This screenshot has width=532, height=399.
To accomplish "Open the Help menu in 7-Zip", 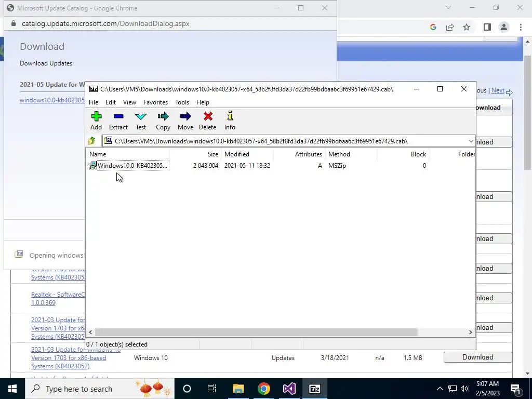I will pyautogui.click(x=203, y=102).
